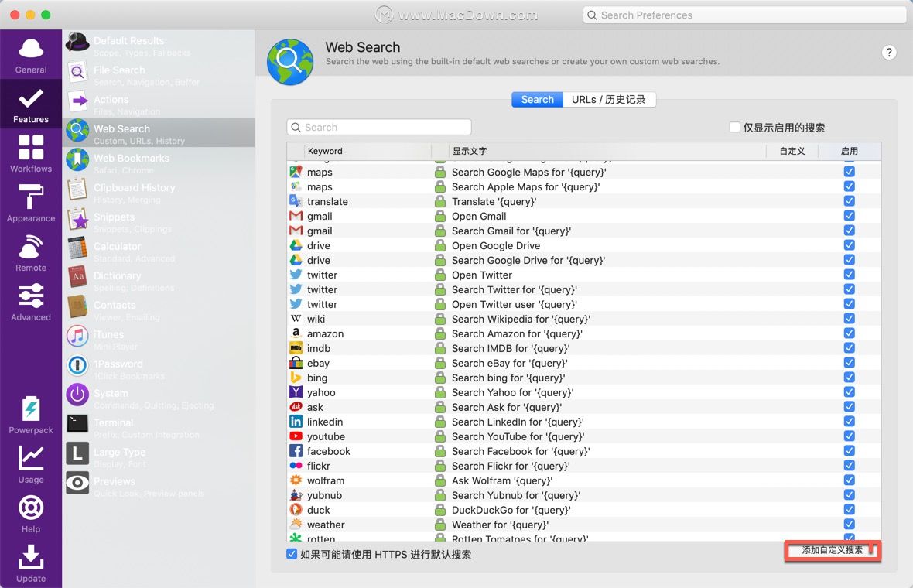This screenshot has width=913, height=588.
Task: Focus the Search Preferences field
Action: click(744, 15)
